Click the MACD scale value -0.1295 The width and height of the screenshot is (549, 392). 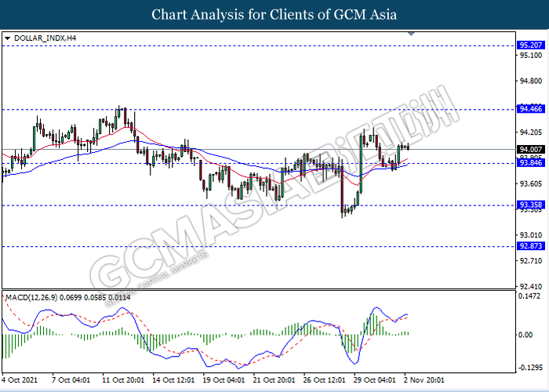pos(530,368)
